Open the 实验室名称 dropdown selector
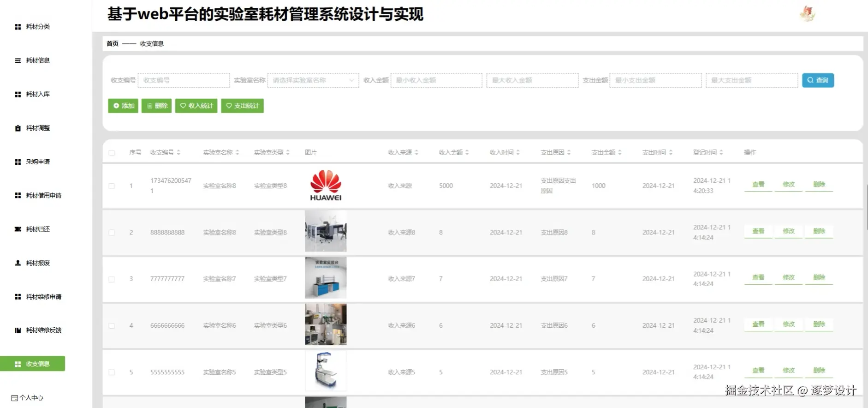 tap(313, 80)
